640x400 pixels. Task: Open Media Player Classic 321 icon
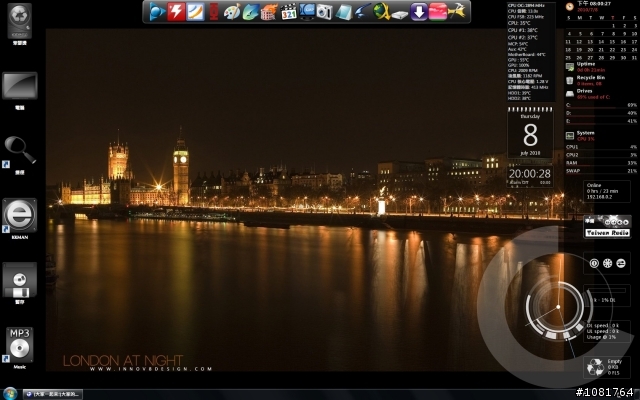(288, 12)
